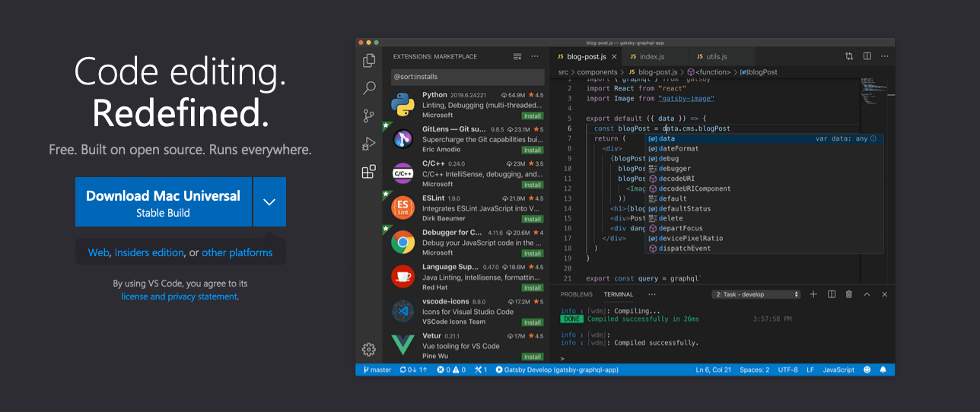Open the Web link

[98, 252]
